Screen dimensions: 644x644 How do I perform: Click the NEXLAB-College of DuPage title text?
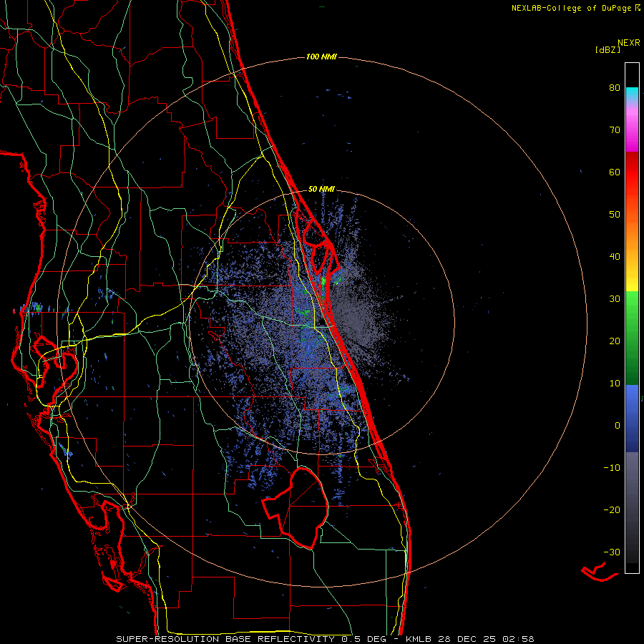pos(572,8)
